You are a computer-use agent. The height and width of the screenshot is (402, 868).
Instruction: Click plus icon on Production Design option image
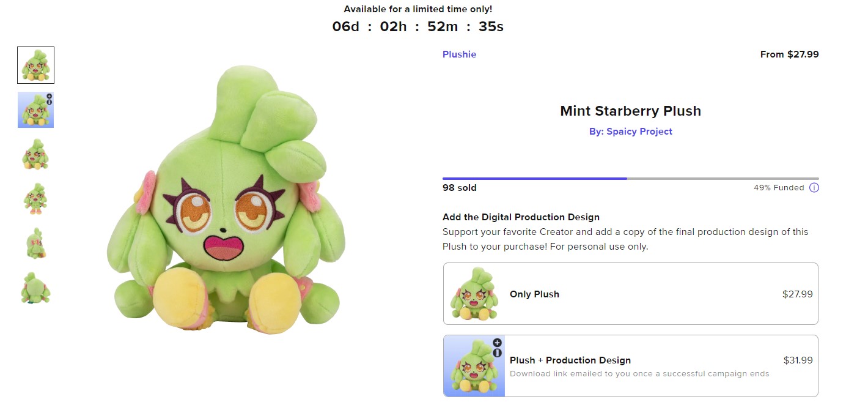click(497, 343)
